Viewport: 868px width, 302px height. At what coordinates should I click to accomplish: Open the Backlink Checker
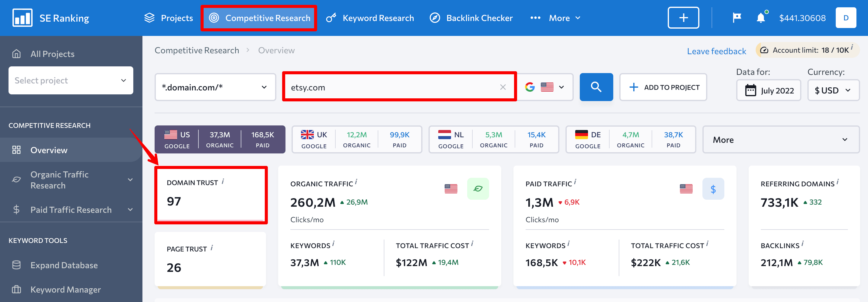coord(471,18)
